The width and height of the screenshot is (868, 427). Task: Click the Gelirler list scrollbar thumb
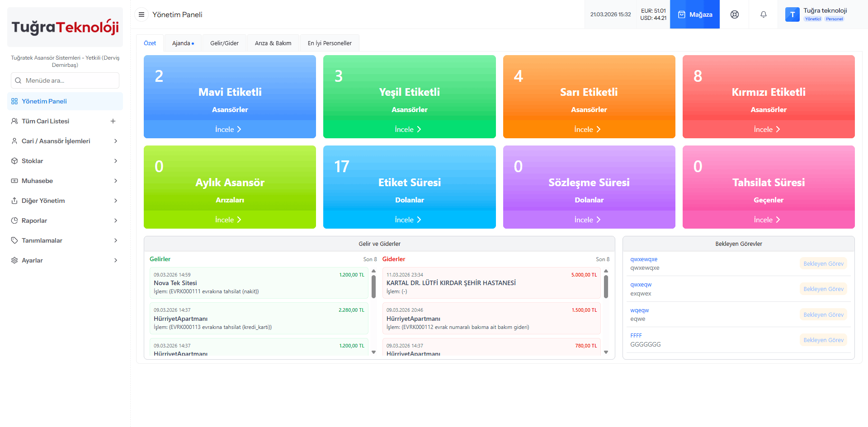coord(374,286)
